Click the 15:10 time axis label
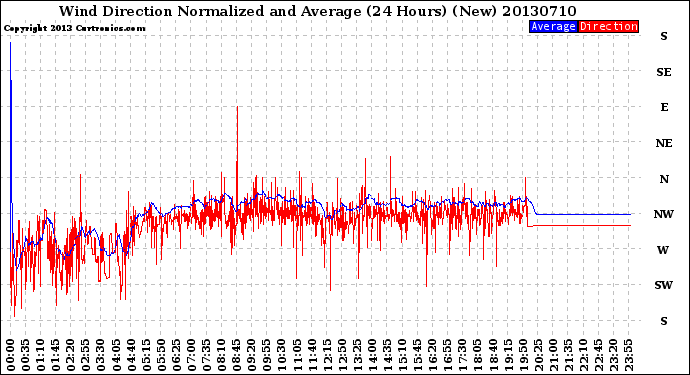The height and width of the screenshot is (375, 690). (x=402, y=355)
